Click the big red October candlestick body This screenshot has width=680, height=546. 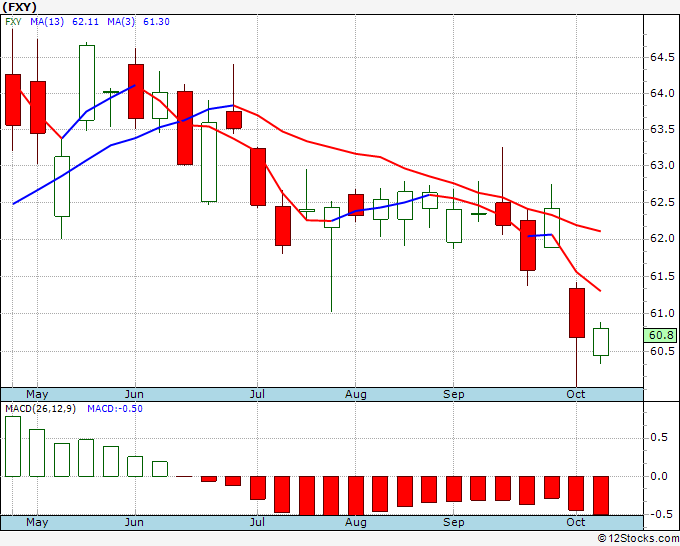(x=577, y=313)
